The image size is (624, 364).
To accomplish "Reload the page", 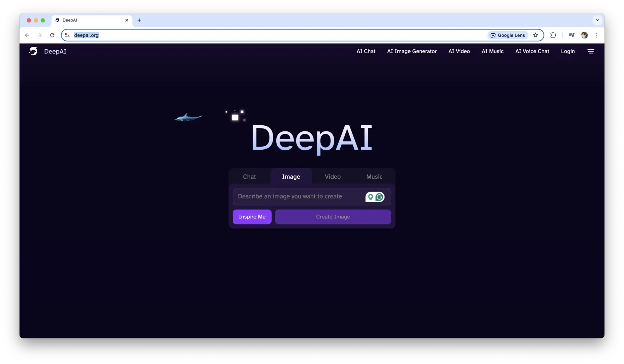I will 52,35.
